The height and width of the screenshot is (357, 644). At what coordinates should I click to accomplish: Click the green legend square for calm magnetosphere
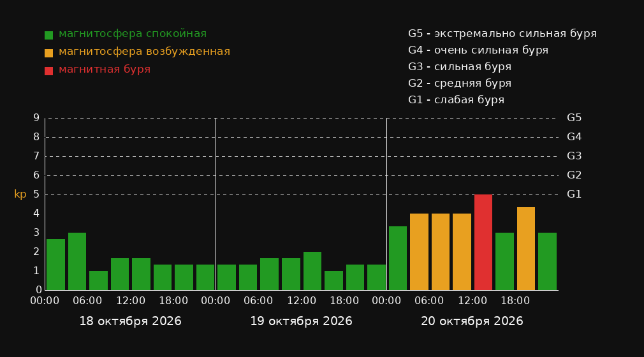[x=48, y=35]
